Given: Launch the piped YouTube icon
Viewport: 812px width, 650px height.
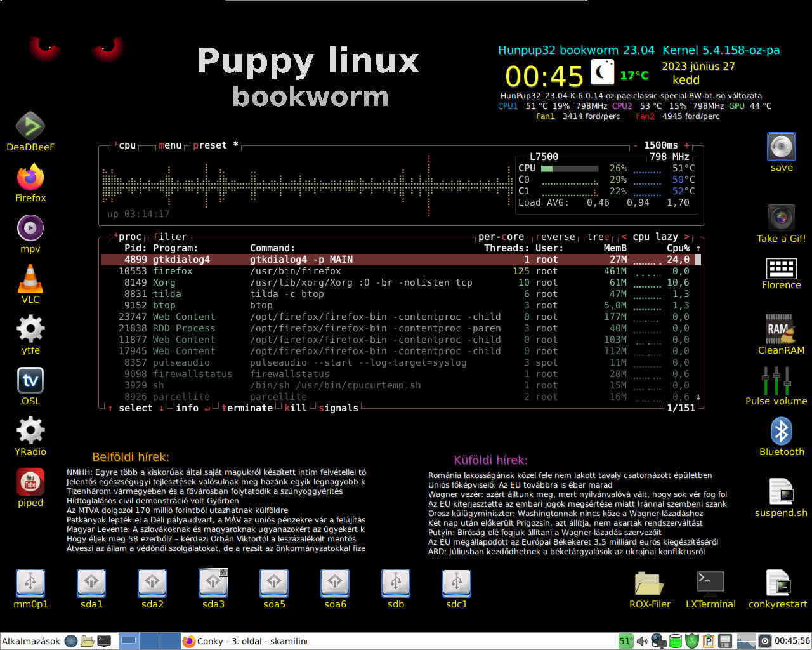Looking at the screenshot, I should pyautogui.click(x=30, y=482).
